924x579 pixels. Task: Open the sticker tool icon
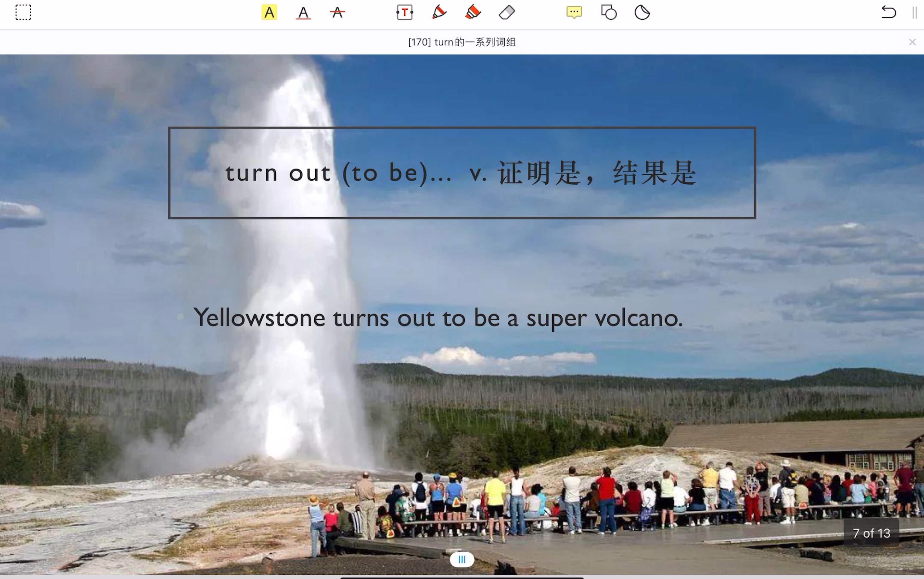pyautogui.click(x=642, y=12)
